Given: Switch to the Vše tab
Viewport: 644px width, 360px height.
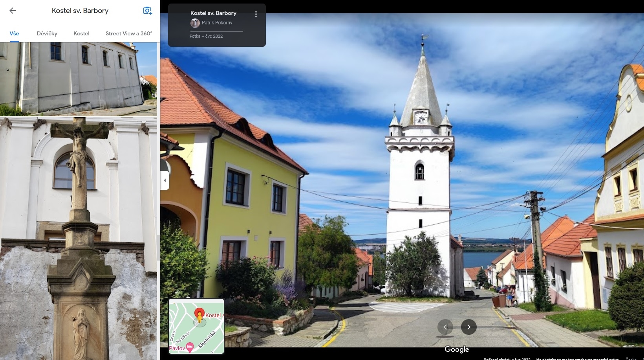Looking at the screenshot, I should [x=14, y=33].
